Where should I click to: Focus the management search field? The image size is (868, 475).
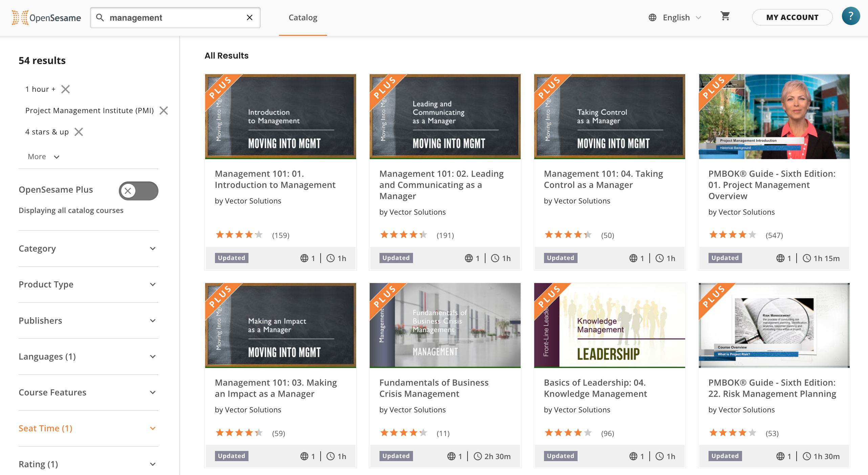[175, 17]
